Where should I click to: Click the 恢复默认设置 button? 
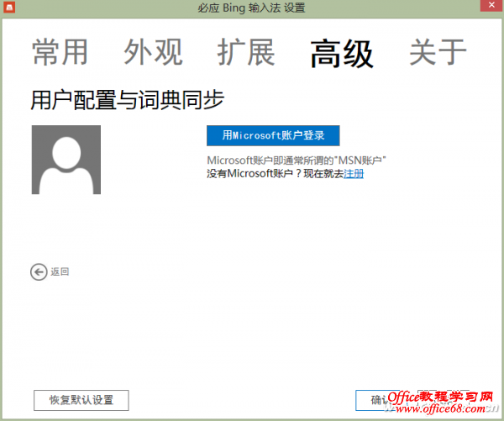(x=81, y=400)
